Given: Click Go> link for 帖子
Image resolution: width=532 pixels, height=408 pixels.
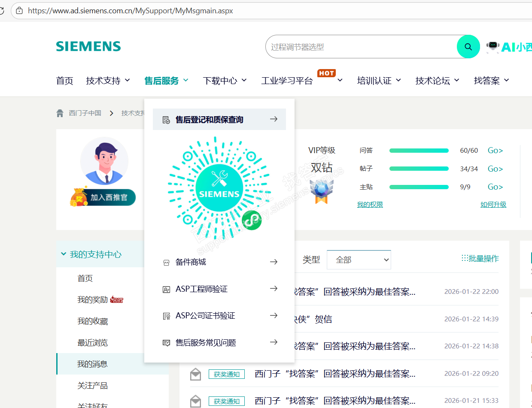Looking at the screenshot, I should tap(496, 169).
